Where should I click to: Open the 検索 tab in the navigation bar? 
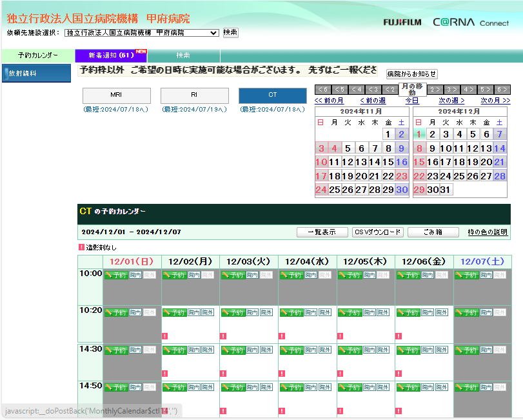pyautogui.click(x=184, y=55)
